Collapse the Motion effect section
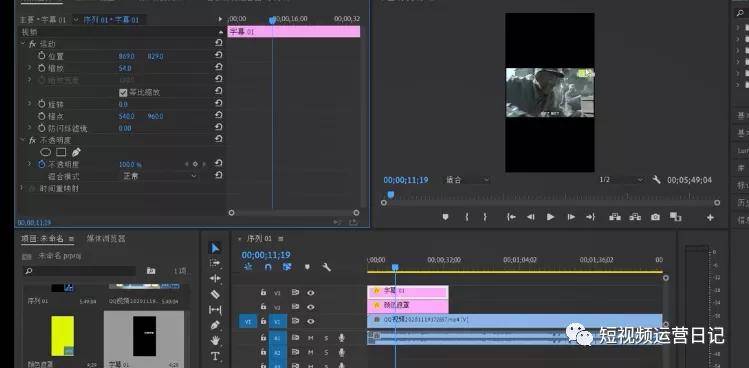The width and height of the screenshot is (749, 368). [23, 43]
